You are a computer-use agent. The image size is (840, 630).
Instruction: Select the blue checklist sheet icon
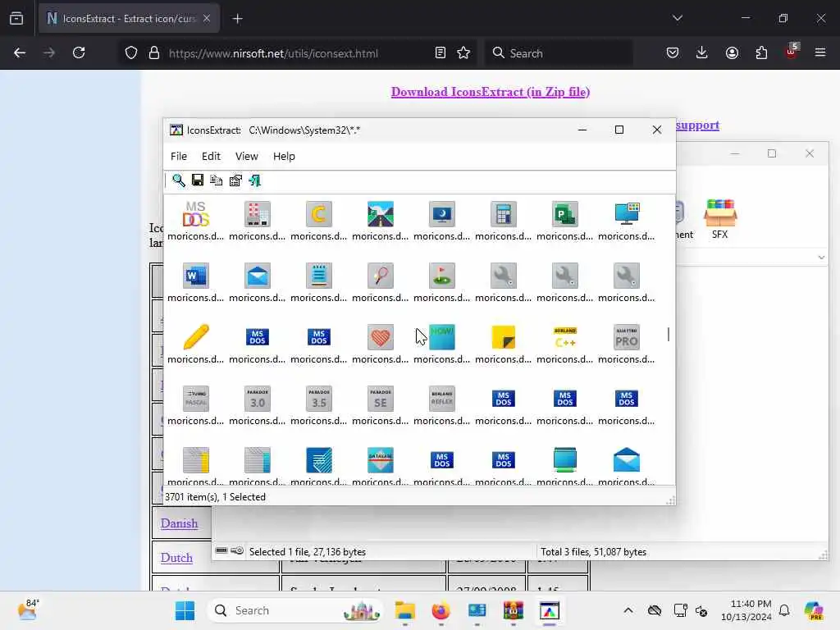click(319, 460)
